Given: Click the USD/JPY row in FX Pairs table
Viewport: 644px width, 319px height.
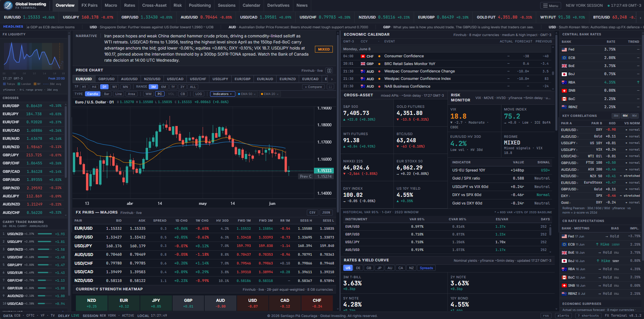Looking at the screenshot, I should pos(204,246).
